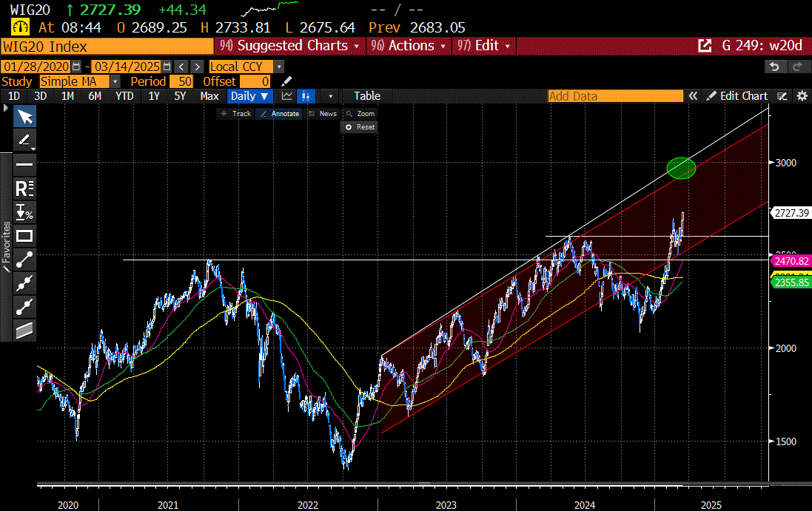Click the annotation edit icon beside Edit Chart
Screen dimensions: 812x511
(782, 96)
